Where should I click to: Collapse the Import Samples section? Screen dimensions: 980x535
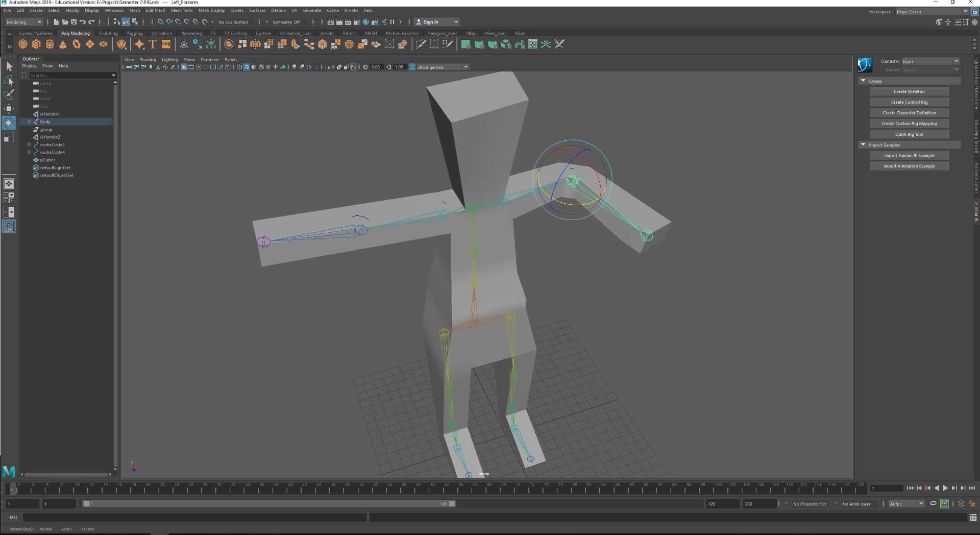863,145
